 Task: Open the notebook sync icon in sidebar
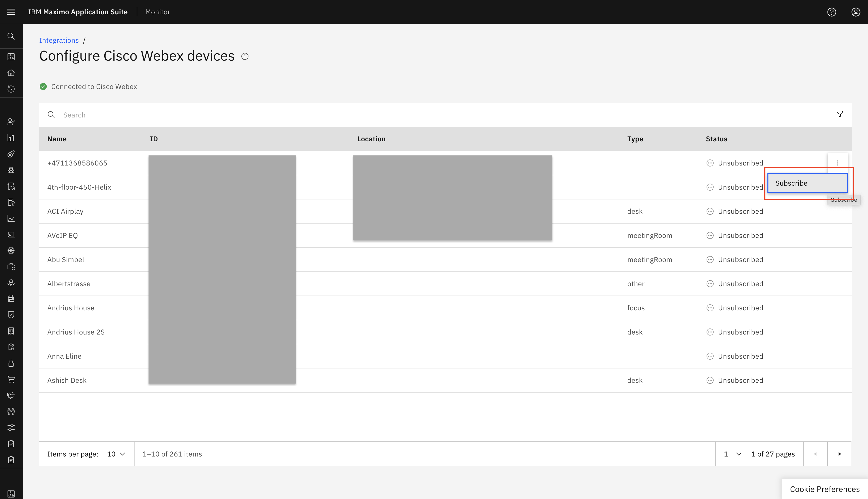(11, 186)
